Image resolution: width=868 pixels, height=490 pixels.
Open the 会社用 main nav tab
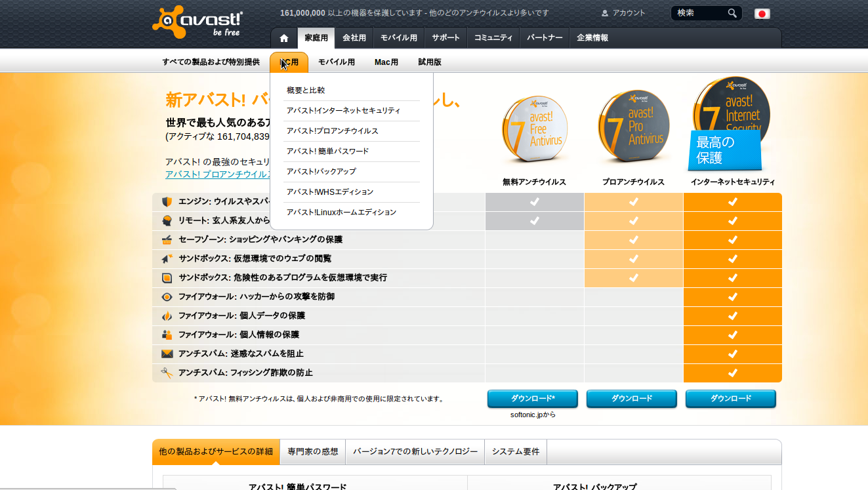pyautogui.click(x=354, y=38)
